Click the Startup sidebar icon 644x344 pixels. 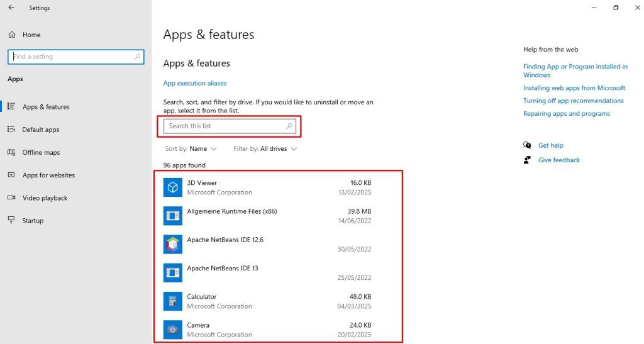pyautogui.click(x=11, y=221)
